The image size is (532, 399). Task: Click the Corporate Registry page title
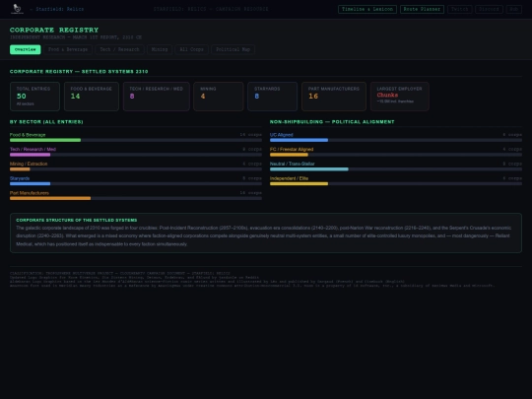[x=54, y=31]
